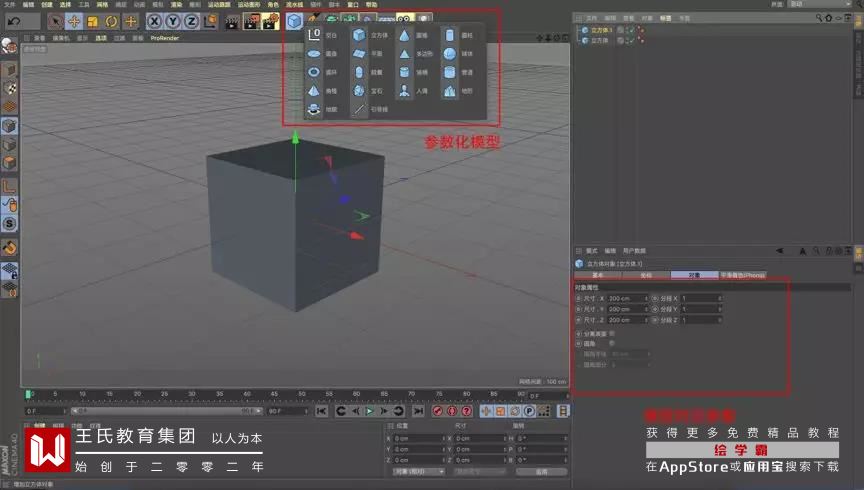Viewport: 864px width, 490px height.
Task: Click the 尺寸.X field spinner arrows
Action: coord(646,298)
